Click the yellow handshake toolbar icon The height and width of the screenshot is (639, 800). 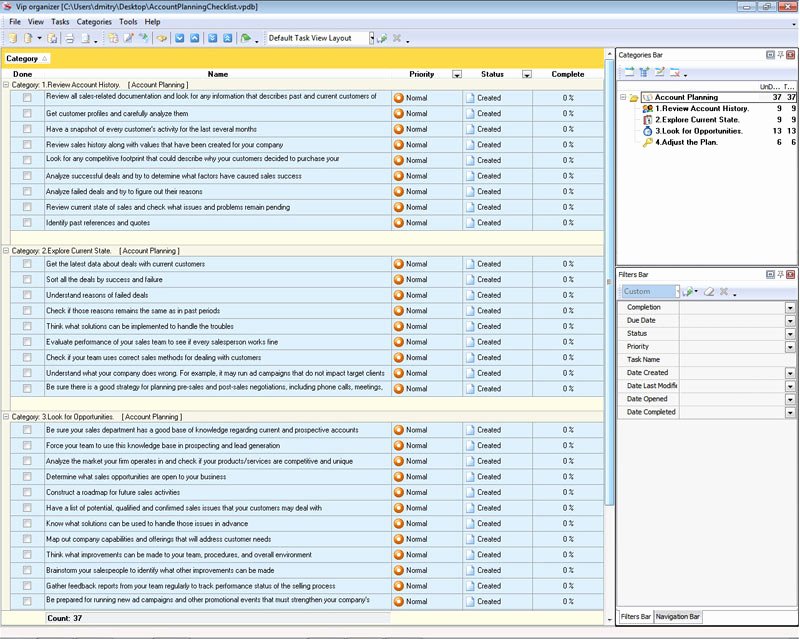point(162,38)
